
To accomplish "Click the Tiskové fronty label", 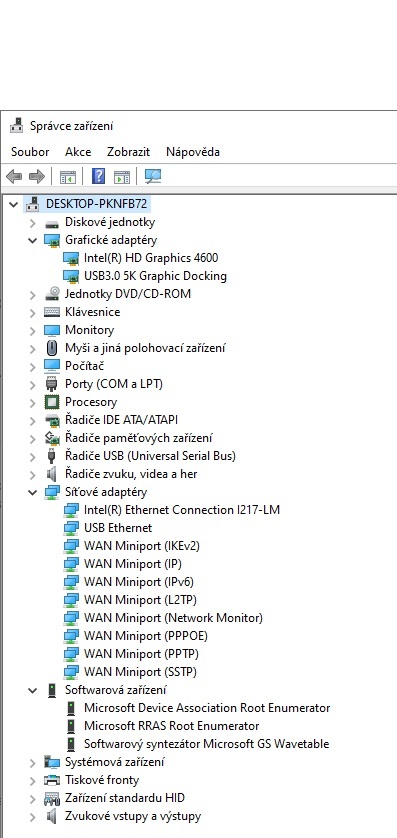I will (102, 780).
